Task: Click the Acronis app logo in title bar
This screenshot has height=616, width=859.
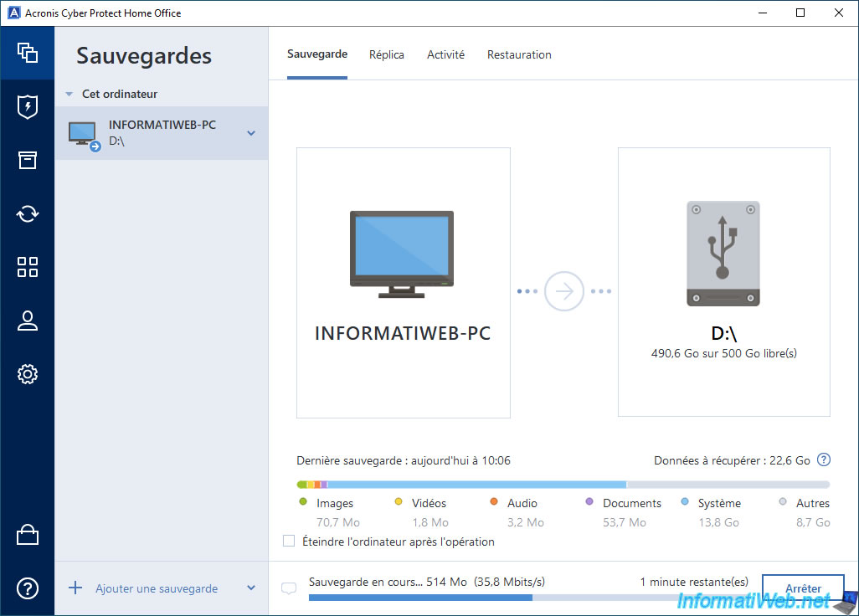Action: pos(14,13)
